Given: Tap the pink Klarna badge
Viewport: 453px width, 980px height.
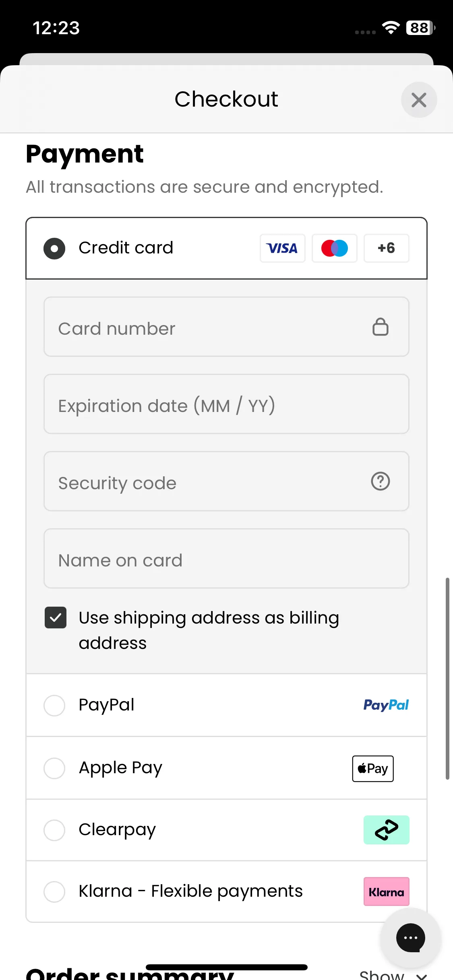Looking at the screenshot, I should coord(386,891).
